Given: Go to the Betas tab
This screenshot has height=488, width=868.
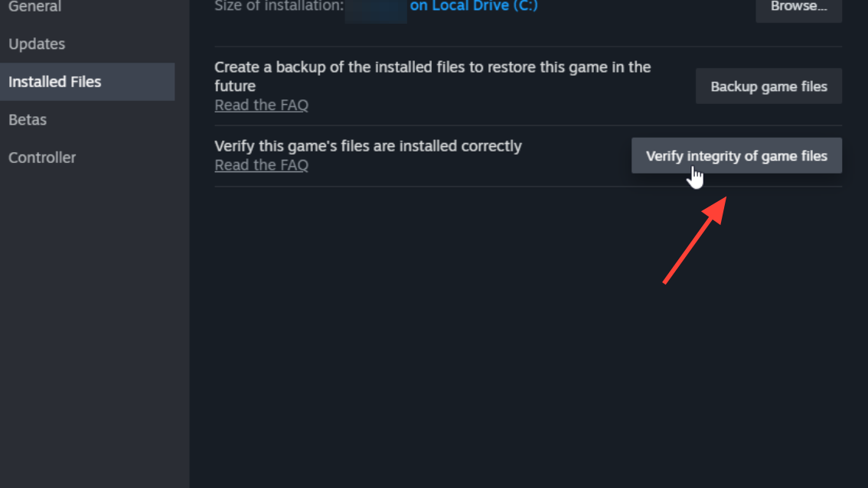Looking at the screenshot, I should coord(28,119).
